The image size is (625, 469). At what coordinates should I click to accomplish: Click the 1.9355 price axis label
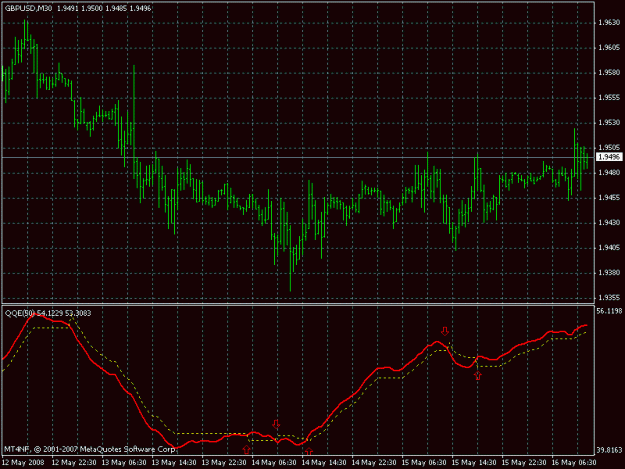(609, 297)
